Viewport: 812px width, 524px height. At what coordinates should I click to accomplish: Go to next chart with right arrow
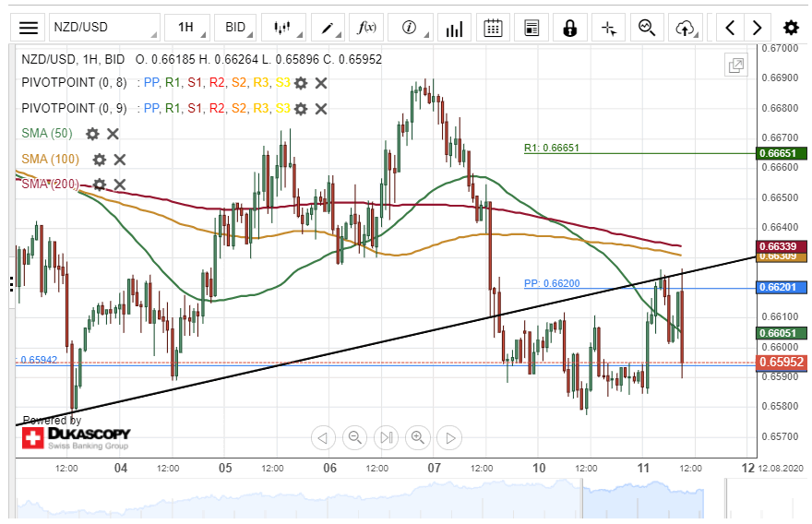click(758, 28)
